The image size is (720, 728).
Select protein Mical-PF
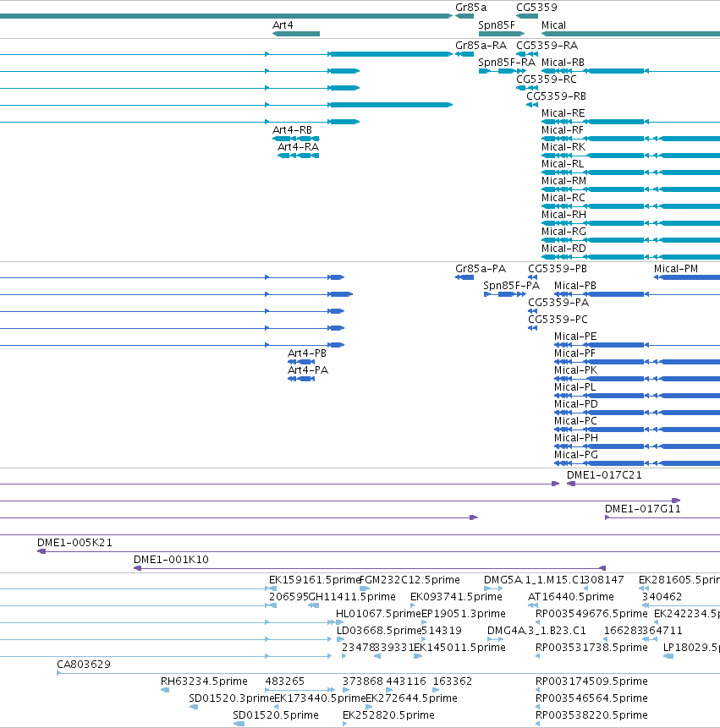click(574, 353)
